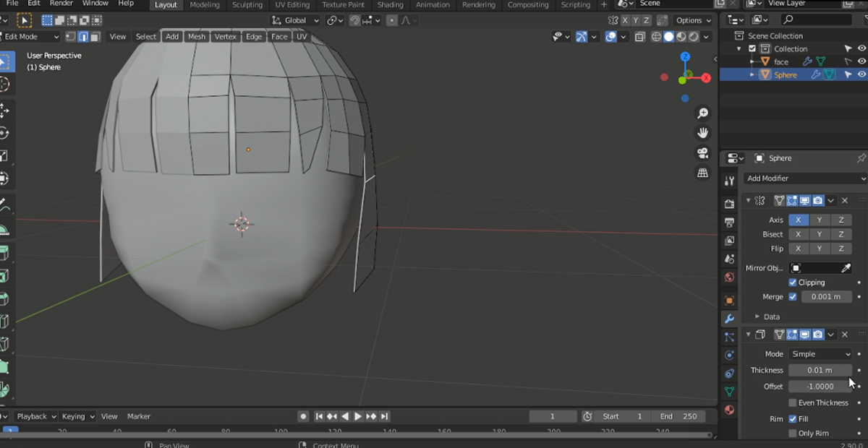
Task: Hide face object with eye icon
Action: pyautogui.click(x=861, y=61)
